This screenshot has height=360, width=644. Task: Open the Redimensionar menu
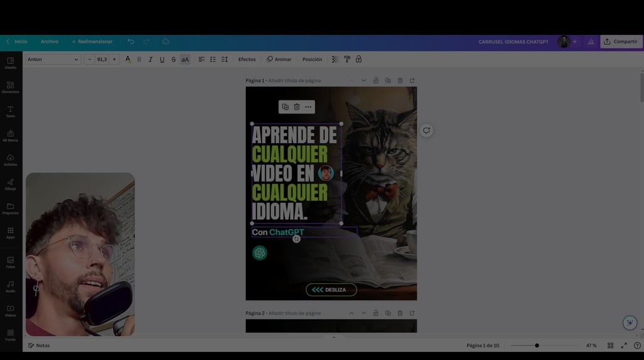pos(92,41)
